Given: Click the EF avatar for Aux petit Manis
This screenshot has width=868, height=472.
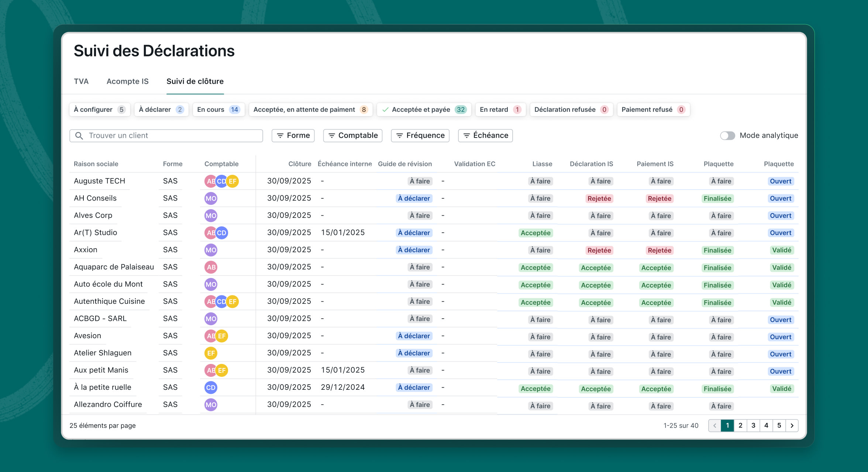Looking at the screenshot, I should pyautogui.click(x=222, y=370).
